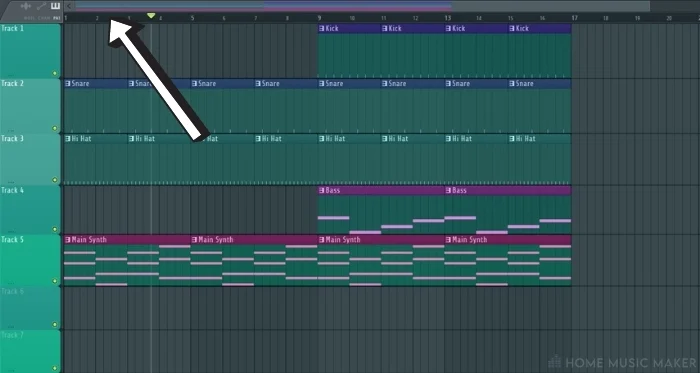Image resolution: width=700 pixels, height=373 pixels.
Task: Click the pattern icon on Hi Hat clip at bar 15
Action: [512, 139]
